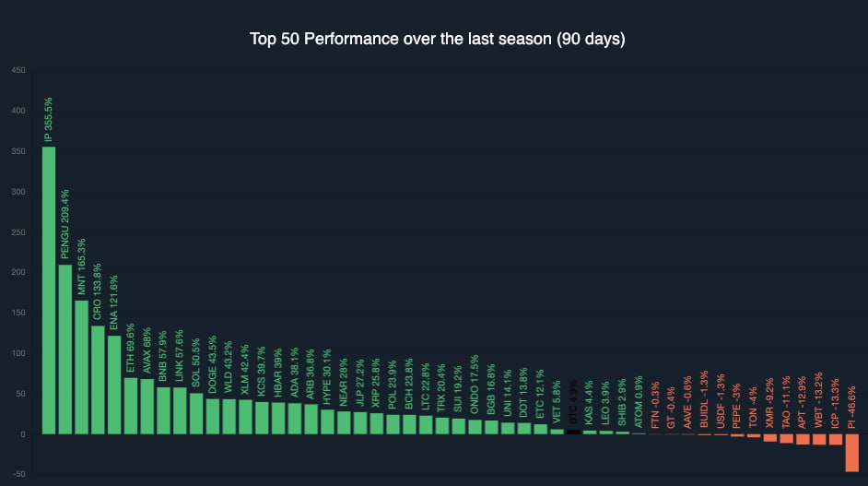Click the IP 355.5% bar
Viewport: 868px width, 486px height.
click(49, 290)
